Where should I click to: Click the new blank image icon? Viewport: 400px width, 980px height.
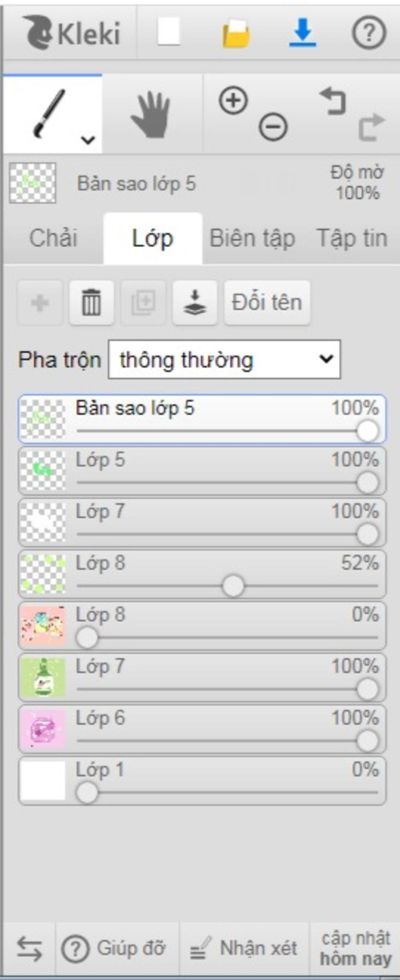click(x=168, y=32)
